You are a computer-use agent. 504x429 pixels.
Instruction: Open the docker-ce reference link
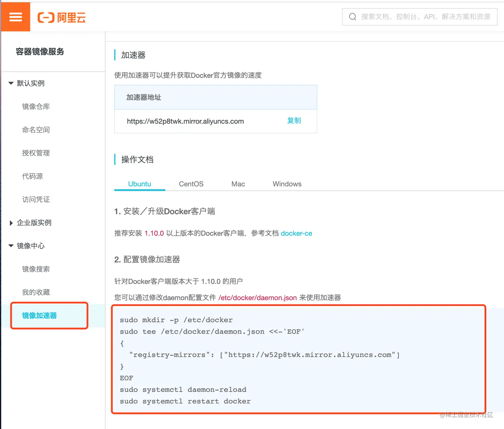(296, 233)
